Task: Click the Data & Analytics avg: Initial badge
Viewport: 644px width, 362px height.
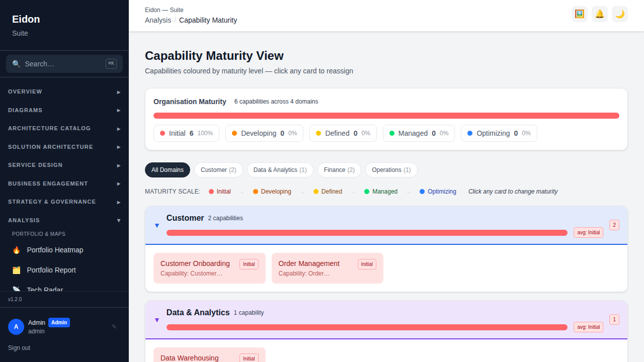Action: (588, 327)
